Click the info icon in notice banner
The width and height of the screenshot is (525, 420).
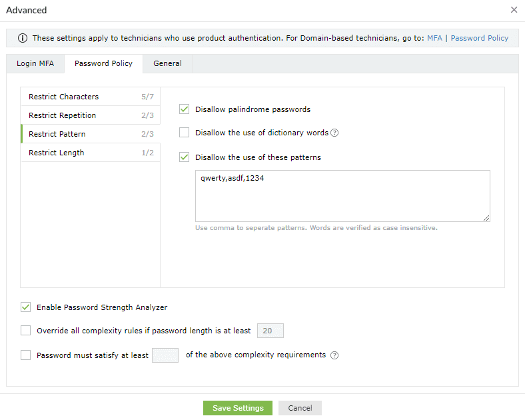click(23, 38)
